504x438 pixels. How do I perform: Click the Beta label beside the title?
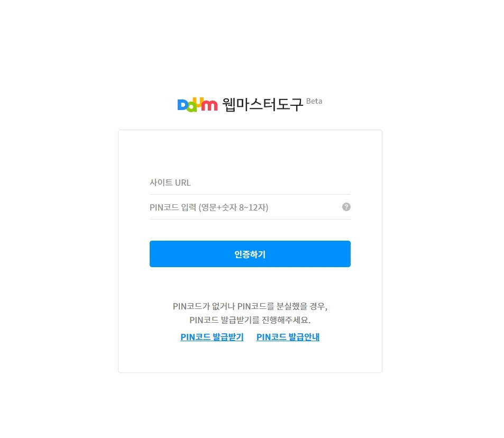click(314, 101)
